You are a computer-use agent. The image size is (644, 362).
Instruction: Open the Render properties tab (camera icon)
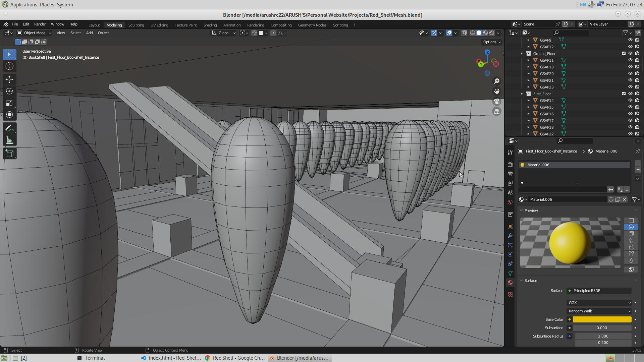point(510,164)
